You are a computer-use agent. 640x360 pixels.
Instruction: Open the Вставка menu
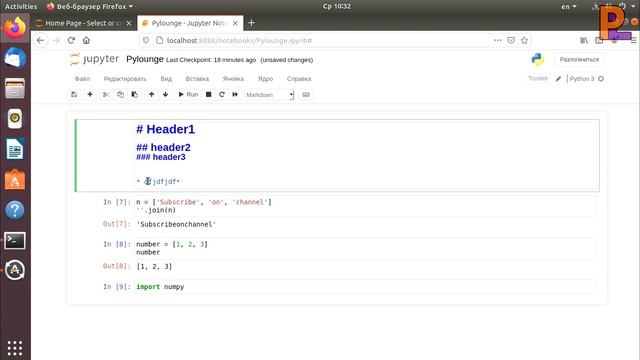coord(197,78)
